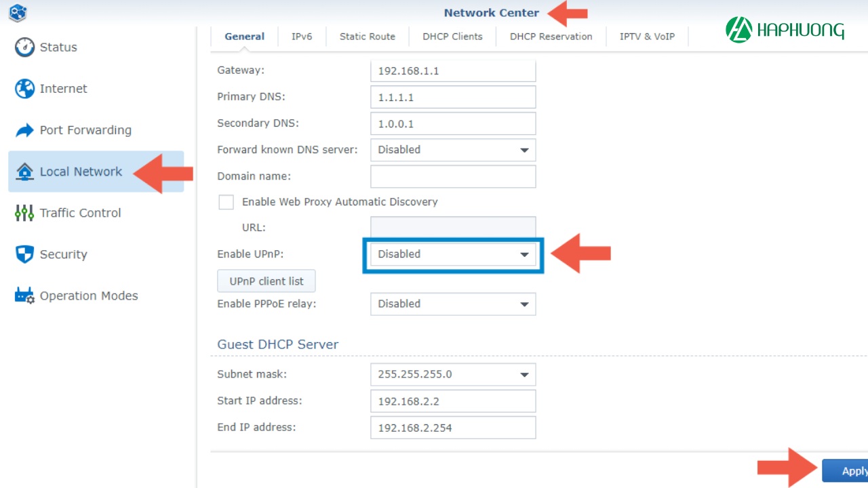The width and height of the screenshot is (868, 488).
Task: Switch to the General tab
Action: 244,37
